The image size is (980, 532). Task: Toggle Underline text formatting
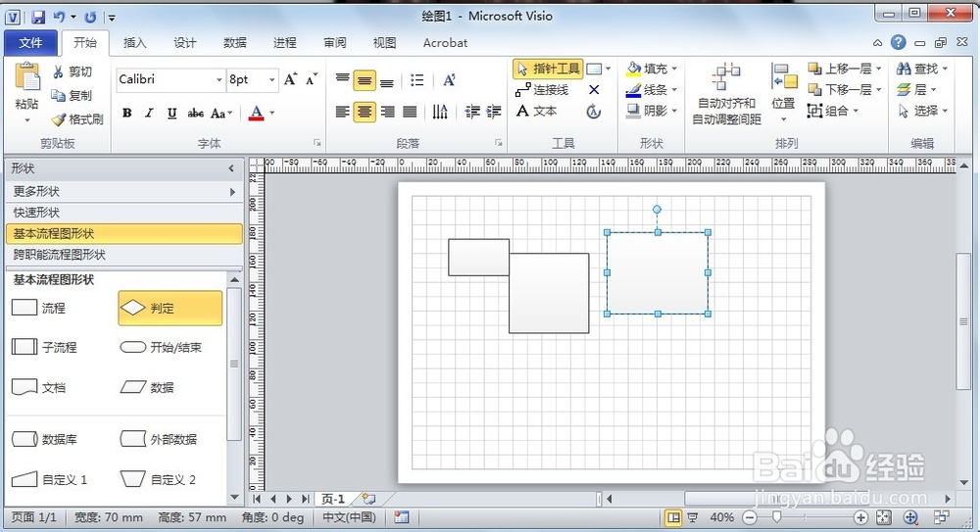171,113
